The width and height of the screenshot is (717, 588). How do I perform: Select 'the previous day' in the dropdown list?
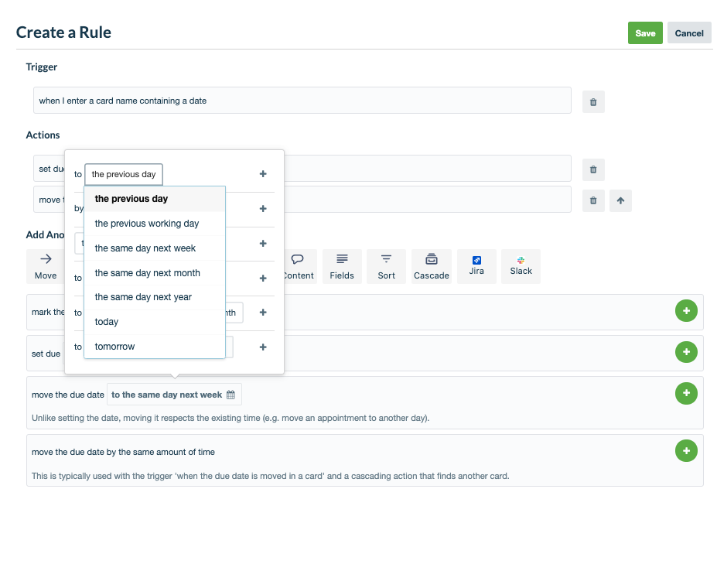[155, 199]
